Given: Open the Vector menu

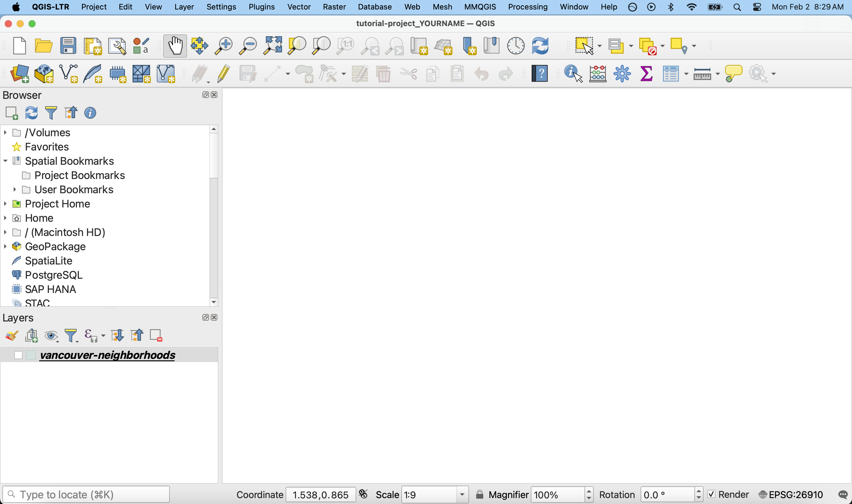Looking at the screenshot, I should pos(299,7).
